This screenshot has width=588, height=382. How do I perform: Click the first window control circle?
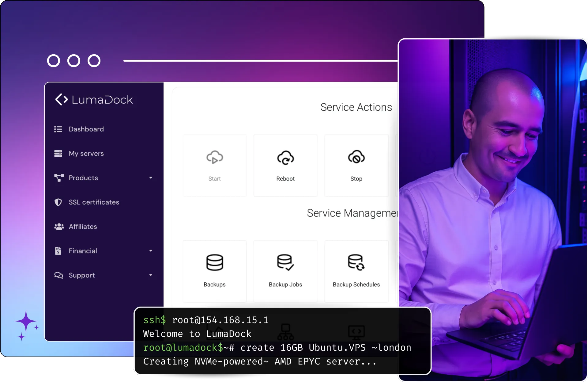click(54, 61)
